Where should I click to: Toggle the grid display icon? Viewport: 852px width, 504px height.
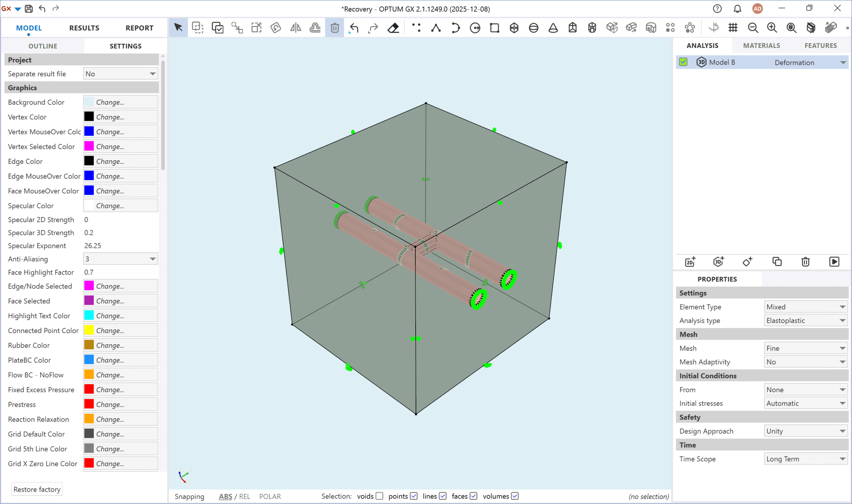coord(733,28)
